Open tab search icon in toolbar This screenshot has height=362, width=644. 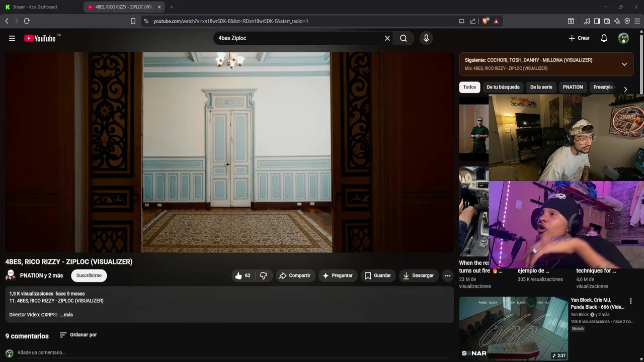(x=571, y=21)
